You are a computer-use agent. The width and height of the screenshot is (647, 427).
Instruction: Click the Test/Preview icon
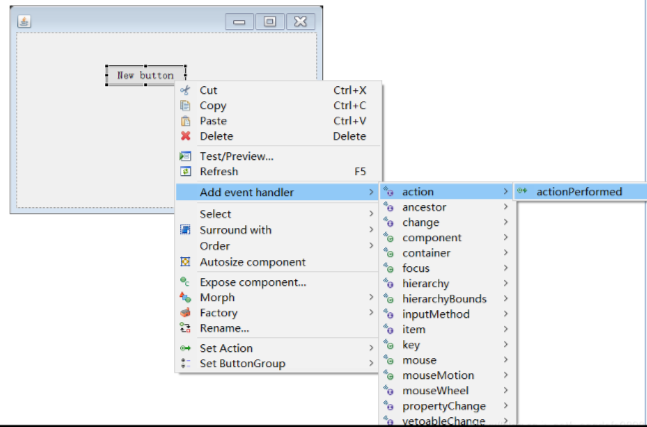click(x=185, y=156)
